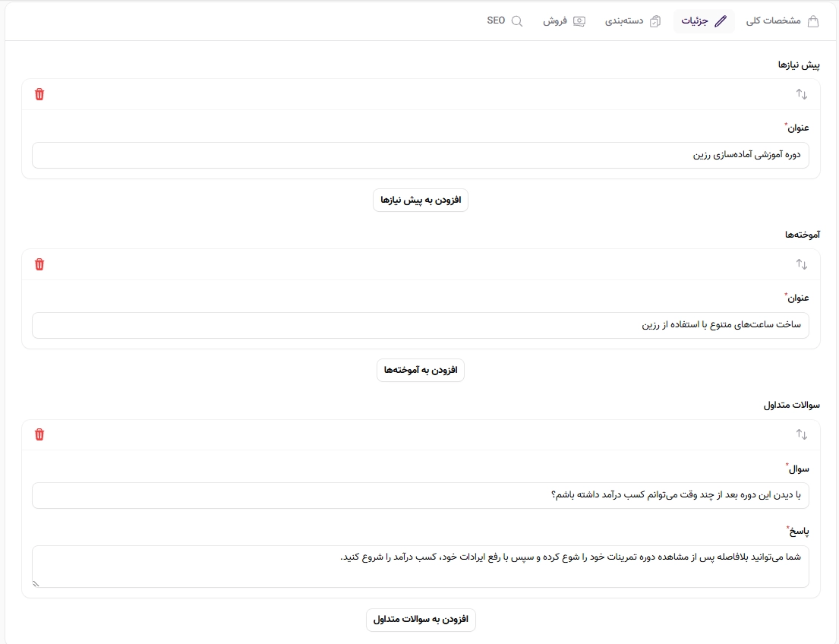Select the جزئیات tab
This screenshot has height=644, width=839.
pyautogui.click(x=704, y=21)
